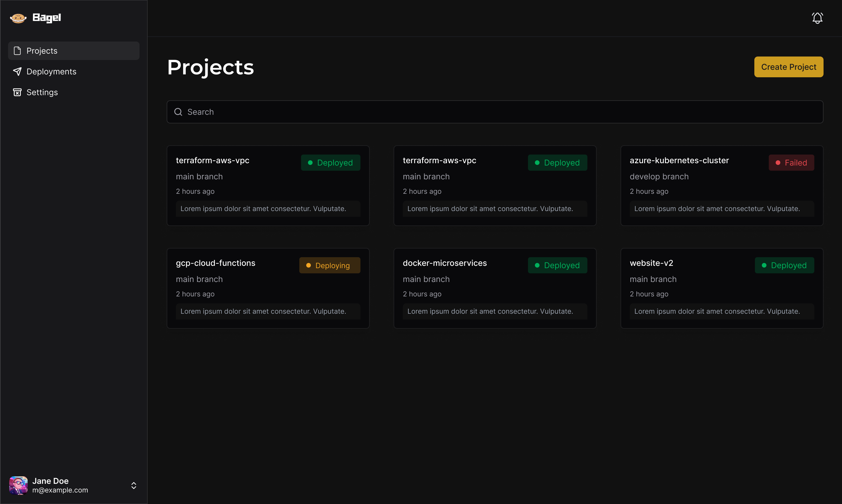Click '2 hours ago' on website-v2 card
The height and width of the screenshot is (504, 842).
(649, 294)
